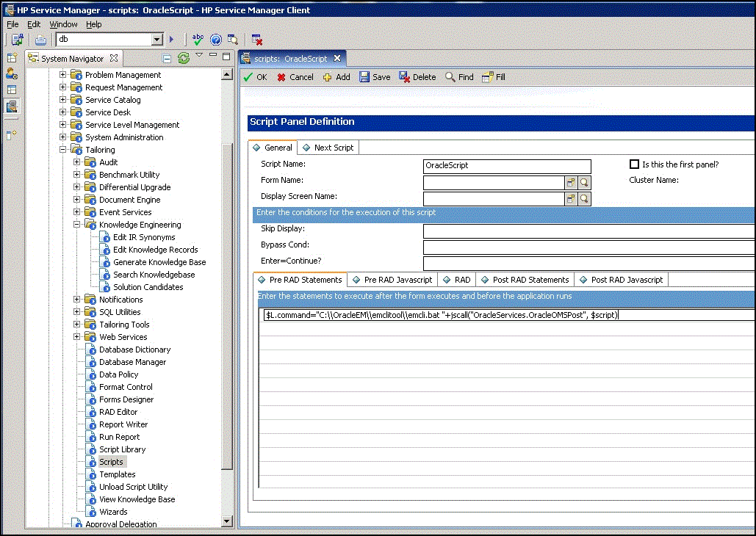Select Script Library tree item
This screenshot has width=756, height=536.
pos(123,449)
